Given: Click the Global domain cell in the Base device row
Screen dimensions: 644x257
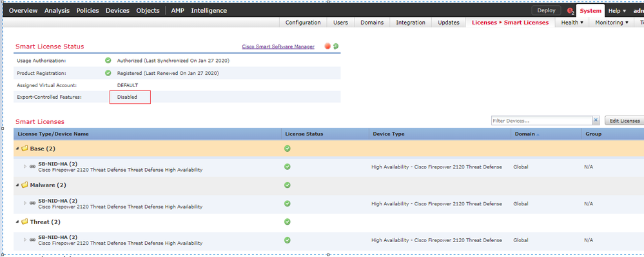Looking at the screenshot, I should pos(521,167).
